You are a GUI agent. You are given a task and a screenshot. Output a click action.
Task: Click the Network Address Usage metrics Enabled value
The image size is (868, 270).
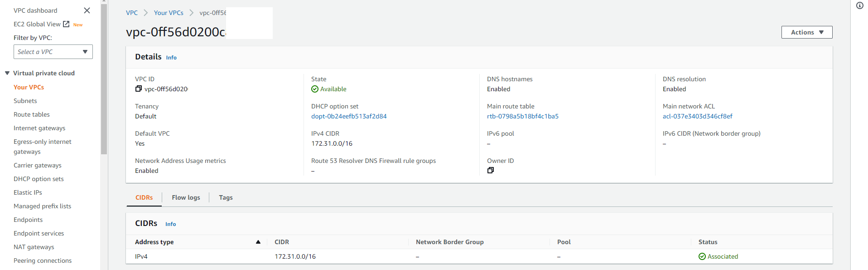(147, 171)
